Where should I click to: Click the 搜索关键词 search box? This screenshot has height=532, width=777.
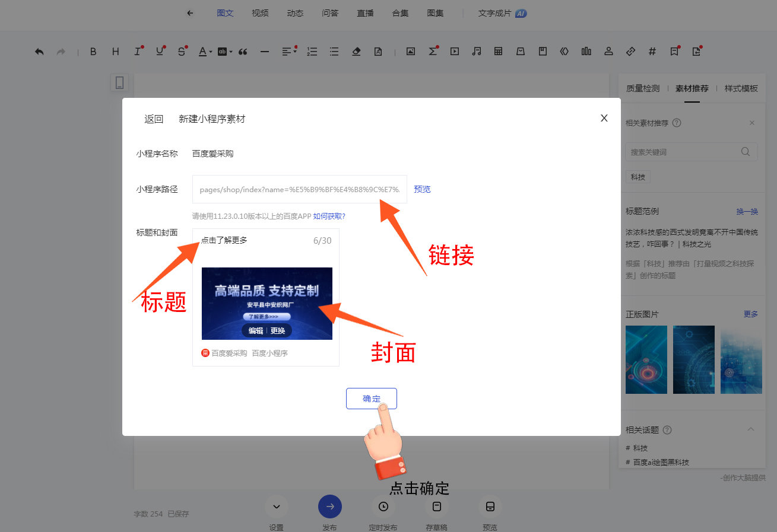click(x=692, y=152)
